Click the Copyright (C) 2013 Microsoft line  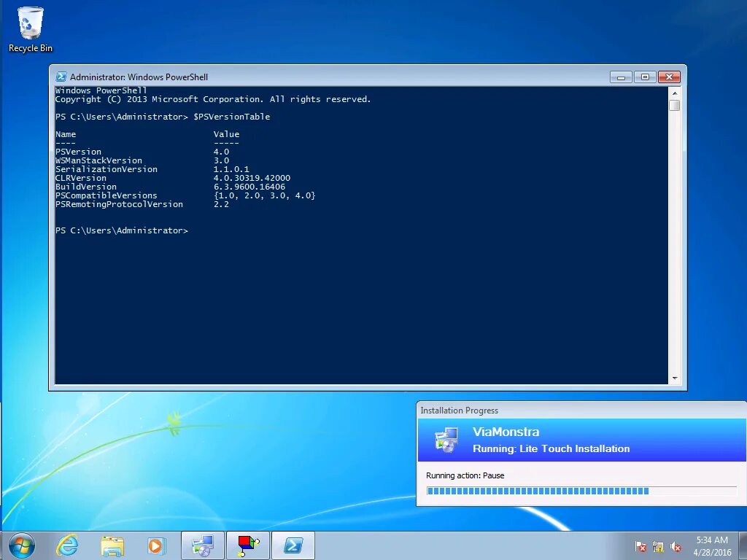point(213,99)
